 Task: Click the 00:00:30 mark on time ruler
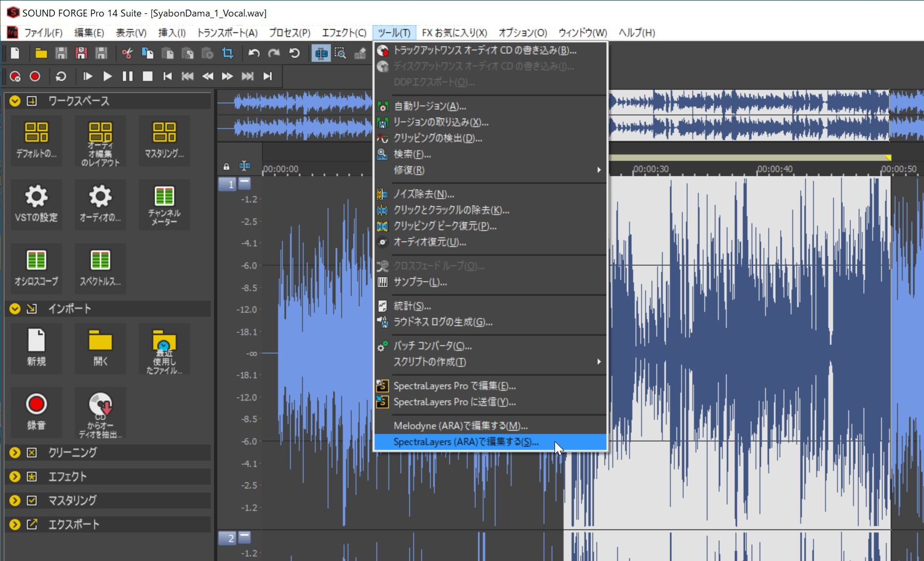(651, 169)
